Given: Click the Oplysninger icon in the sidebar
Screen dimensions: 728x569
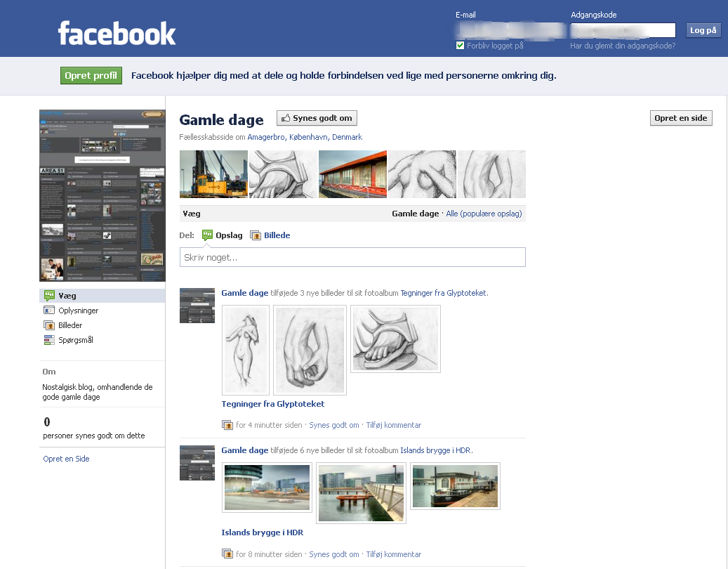Looking at the screenshot, I should click(49, 310).
